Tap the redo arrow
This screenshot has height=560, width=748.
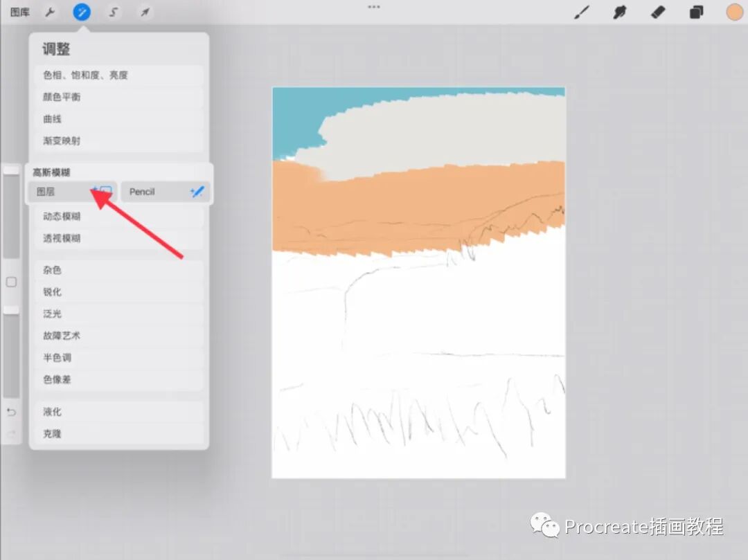(x=12, y=434)
